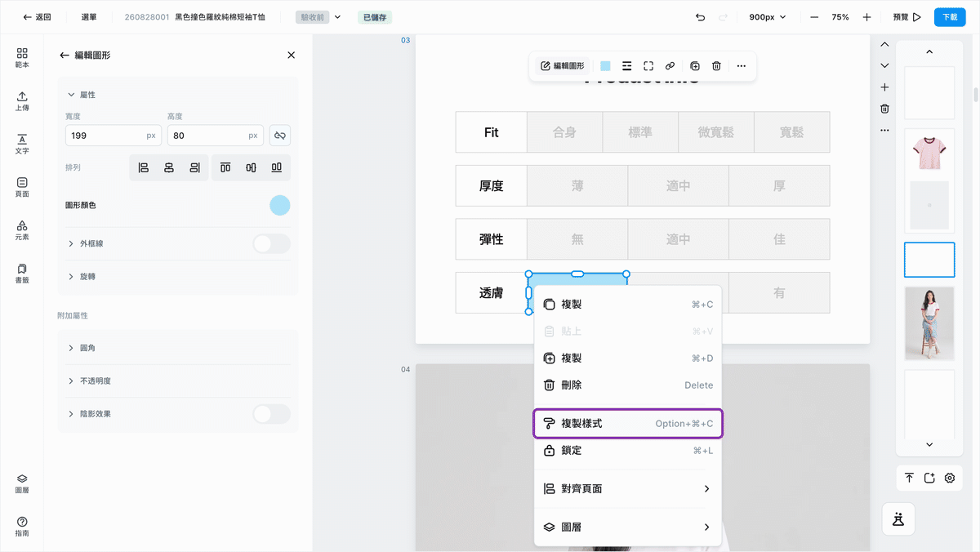980x552 pixels.
Task: Click the crop frame icon in floating toolbar
Action: click(648, 66)
